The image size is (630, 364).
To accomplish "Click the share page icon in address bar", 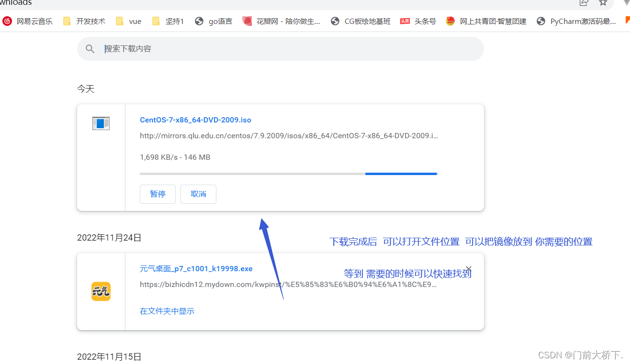I will (584, 2).
